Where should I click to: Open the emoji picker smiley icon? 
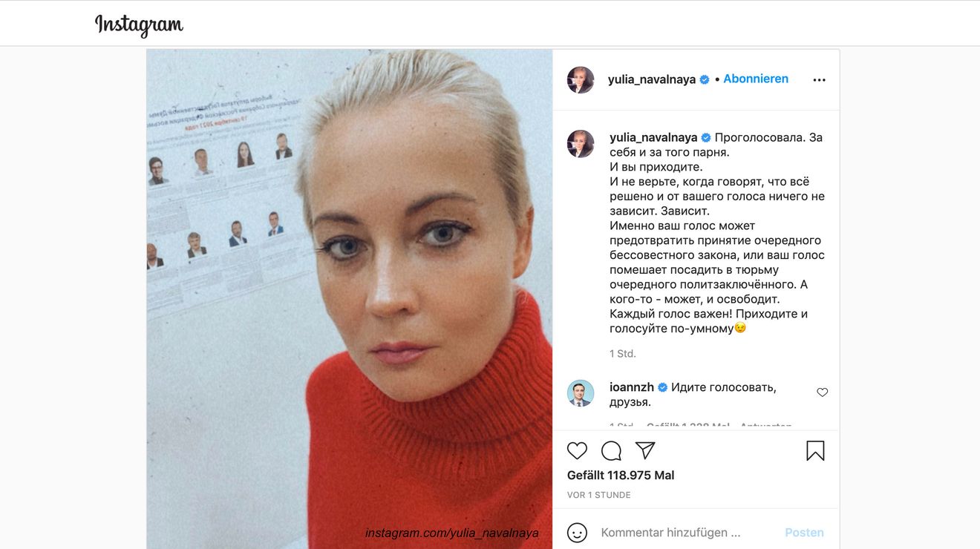tap(577, 532)
